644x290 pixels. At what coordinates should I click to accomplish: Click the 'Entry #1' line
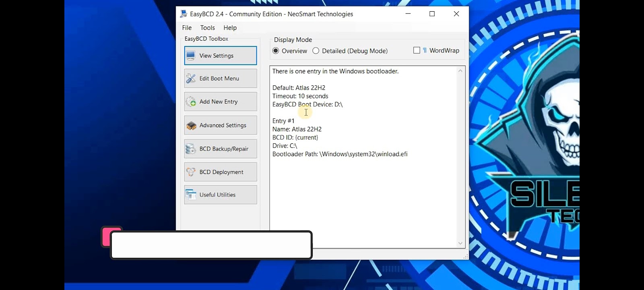pyautogui.click(x=283, y=121)
